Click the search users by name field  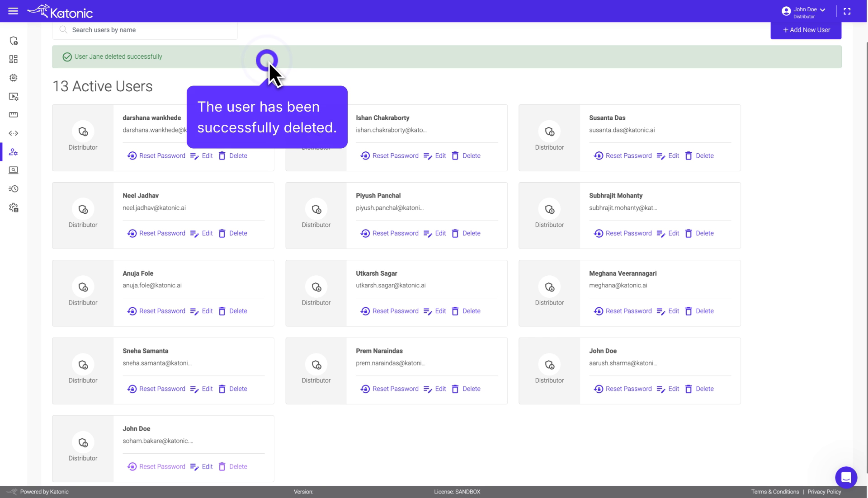[x=145, y=30]
